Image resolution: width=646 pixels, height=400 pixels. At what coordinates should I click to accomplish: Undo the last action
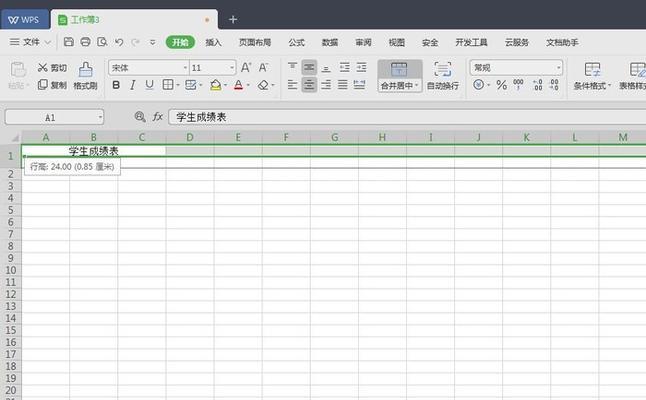pyautogui.click(x=119, y=42)
